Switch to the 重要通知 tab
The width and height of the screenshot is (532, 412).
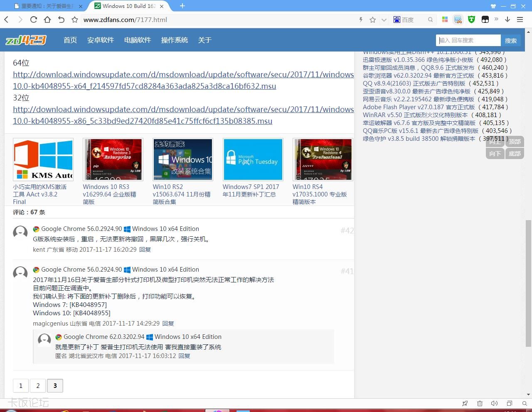pos(47,6)
